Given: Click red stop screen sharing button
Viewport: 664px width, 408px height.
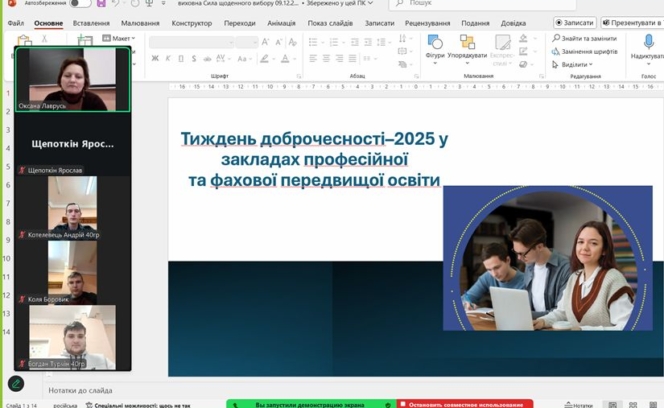Looking at the screenshot, I should pos(464,404).
